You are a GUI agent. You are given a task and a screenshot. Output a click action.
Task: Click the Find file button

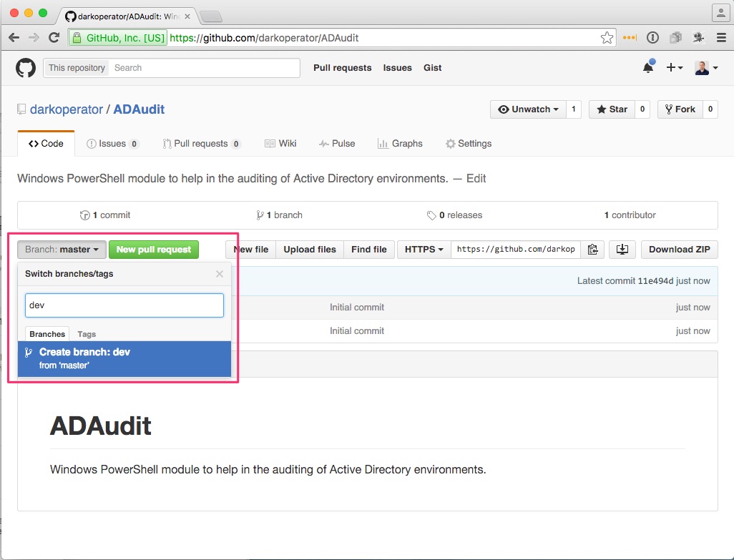(369, 250)
